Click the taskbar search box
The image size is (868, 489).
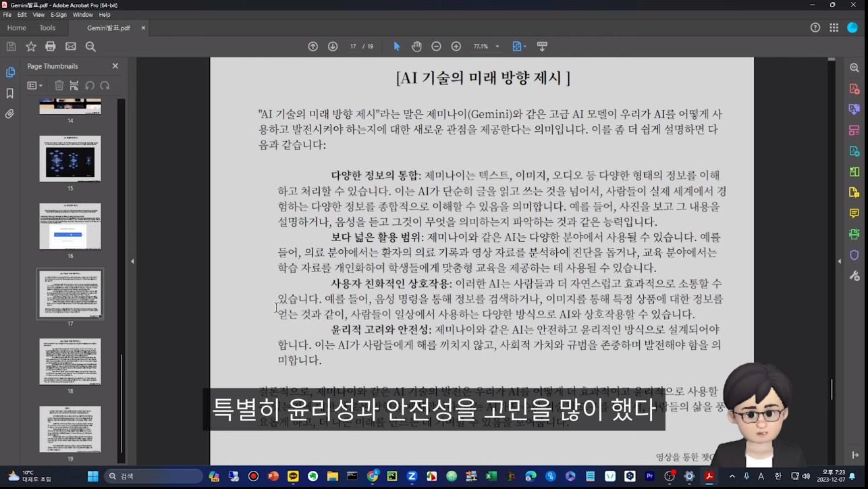tap(154, 476)
